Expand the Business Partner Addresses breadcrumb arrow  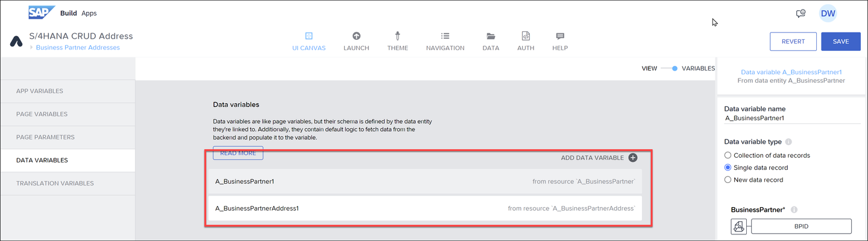point(31,47)
